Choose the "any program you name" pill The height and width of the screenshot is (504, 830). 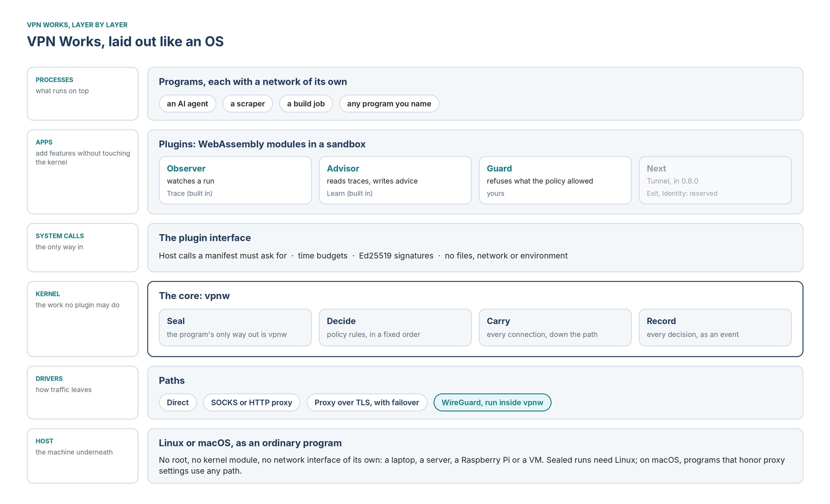pos(389,103)
